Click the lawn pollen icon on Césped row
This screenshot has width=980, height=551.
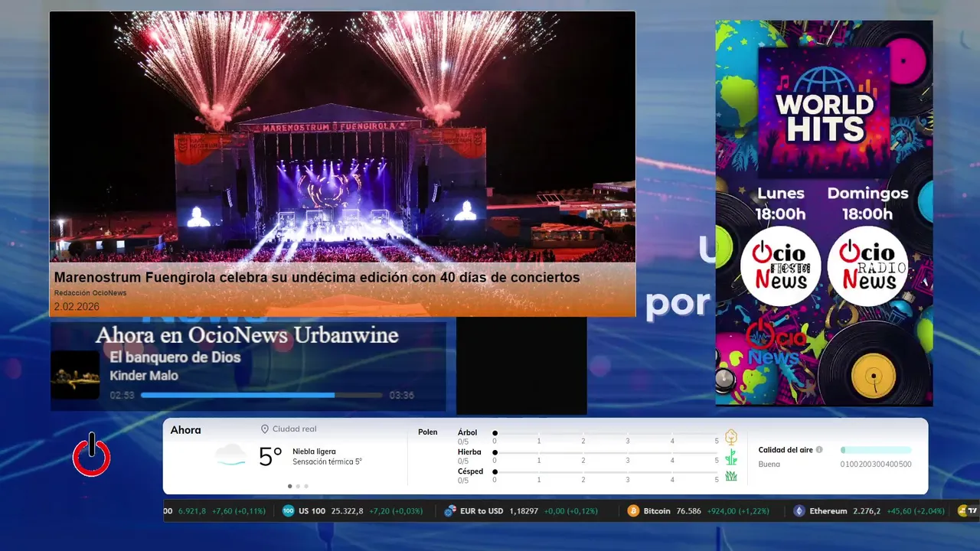point(731,476)
